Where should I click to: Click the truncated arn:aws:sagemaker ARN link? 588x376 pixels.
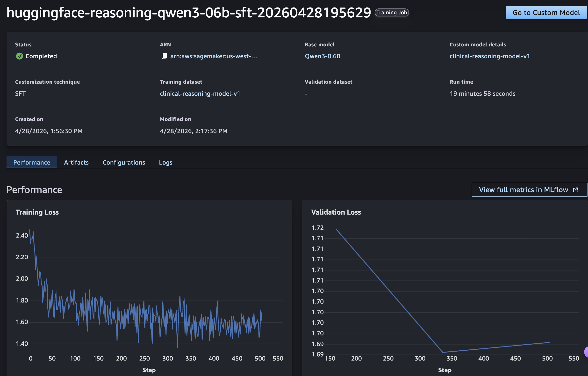(x=213, y=56)
